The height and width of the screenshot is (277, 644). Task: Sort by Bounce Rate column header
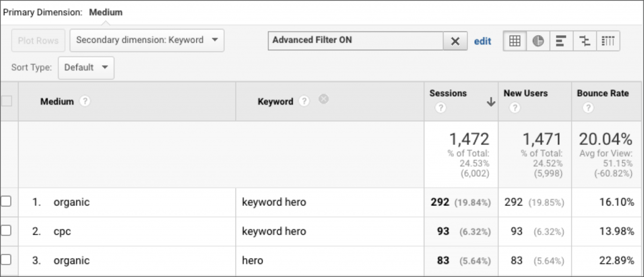(602, 93)
